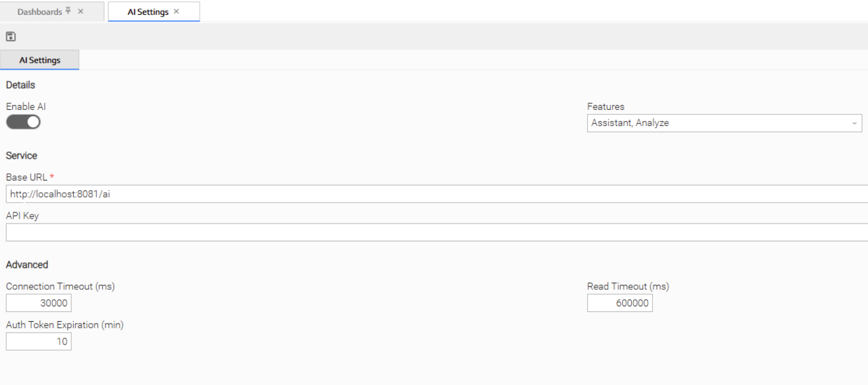Close the AI Settings top tab

177,12
